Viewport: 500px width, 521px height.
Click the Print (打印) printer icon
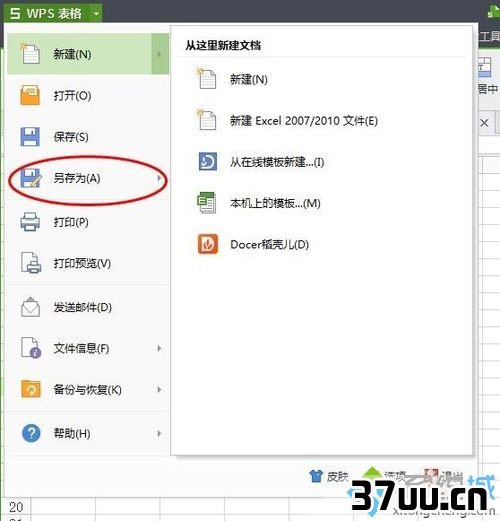[x=30, y=222]
